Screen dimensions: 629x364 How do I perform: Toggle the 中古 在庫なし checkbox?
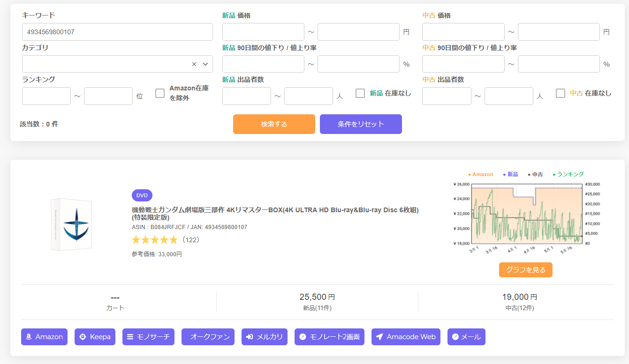561,93
